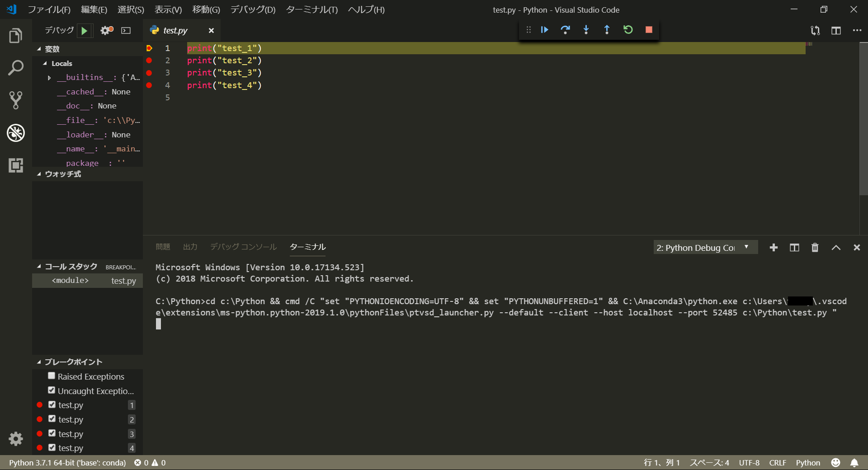Disable the Uncaught Exceptions checkbox
Viewport: 868px width, 470px height.
[x=52, y=390]
